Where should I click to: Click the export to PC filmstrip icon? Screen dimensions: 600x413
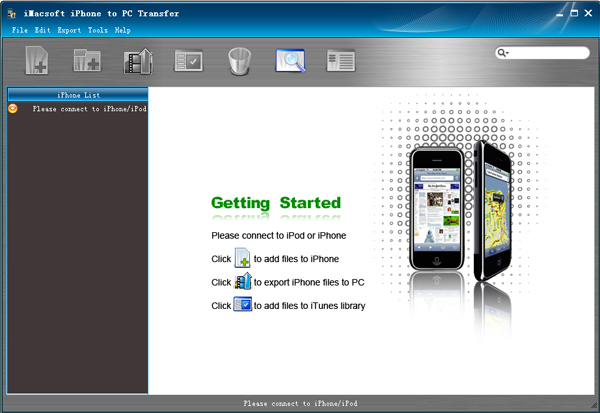(137, 60)
